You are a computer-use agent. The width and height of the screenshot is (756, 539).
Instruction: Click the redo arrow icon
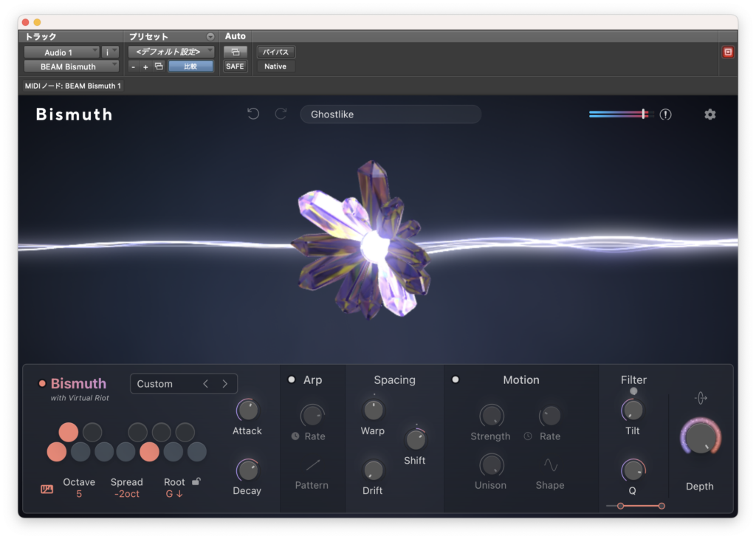281,114
